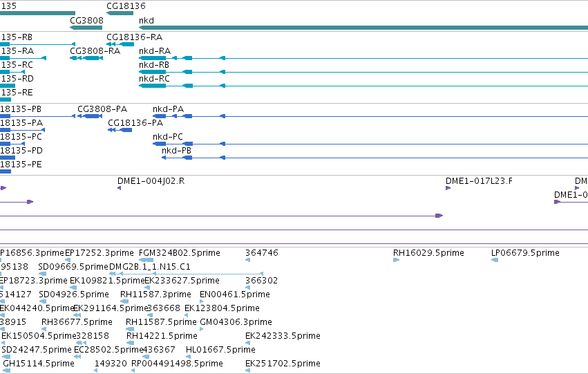Click the 366302 EST label

coord(261,281)
